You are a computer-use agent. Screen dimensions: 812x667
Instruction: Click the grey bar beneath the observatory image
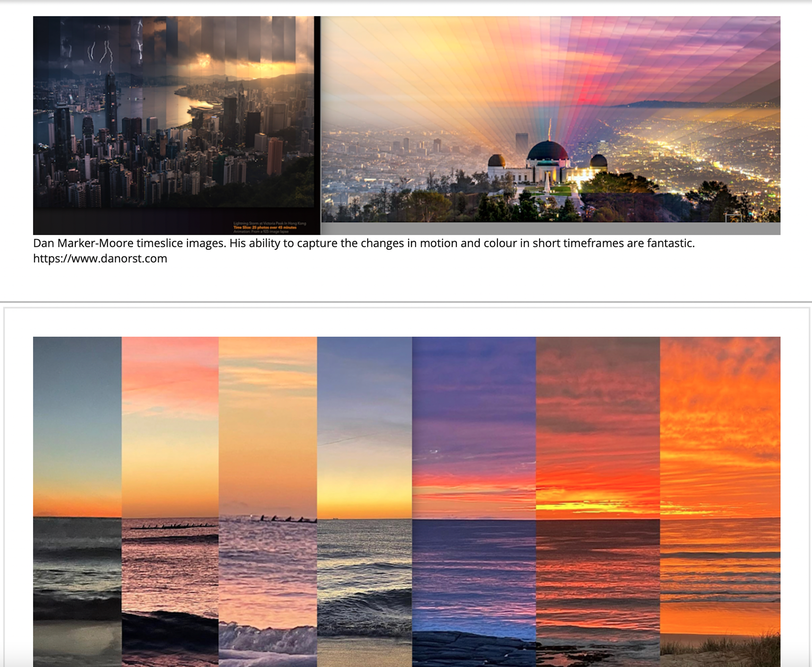[550, 229]
